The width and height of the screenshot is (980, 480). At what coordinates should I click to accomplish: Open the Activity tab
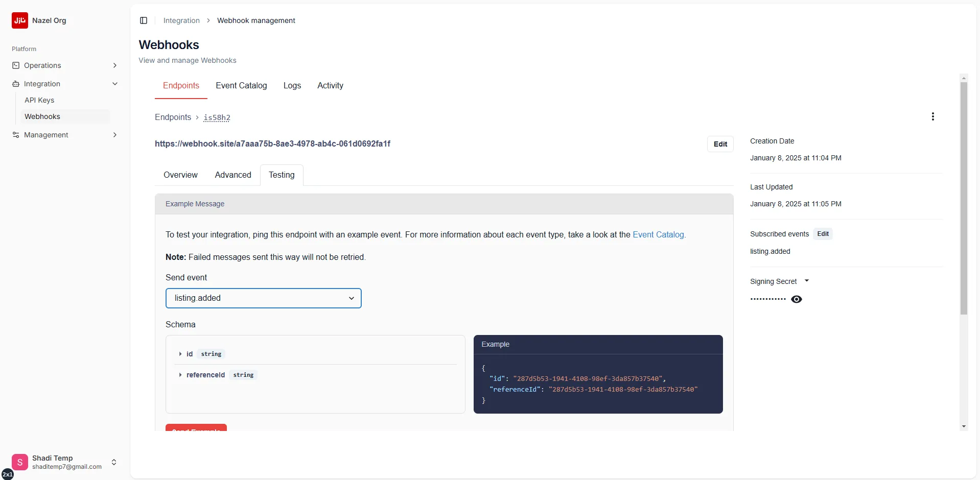pos(330,85)
